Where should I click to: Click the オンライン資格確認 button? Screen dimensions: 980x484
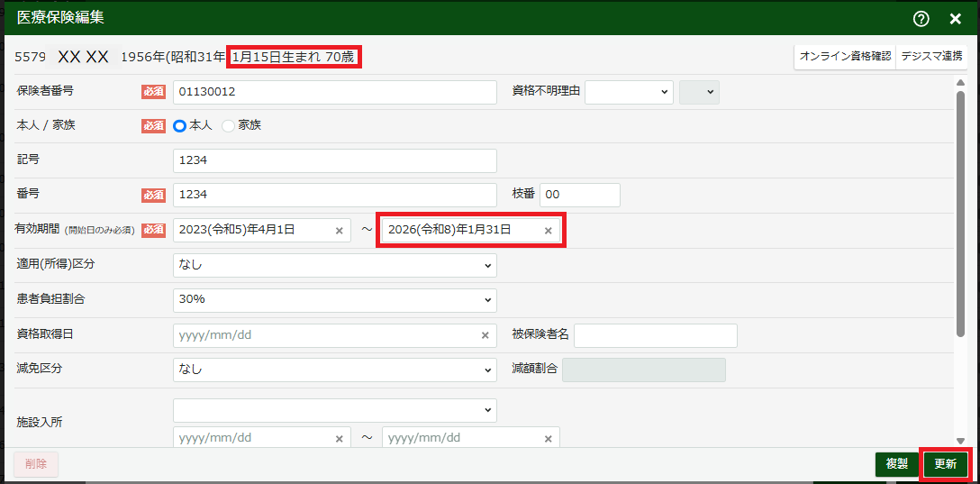[845, 57]
